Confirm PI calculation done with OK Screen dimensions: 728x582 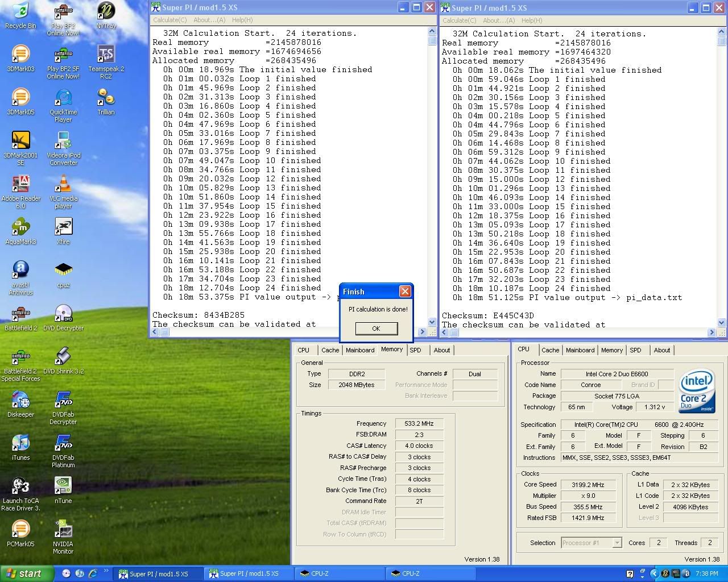pyautogui.click(x=376, y=329)
